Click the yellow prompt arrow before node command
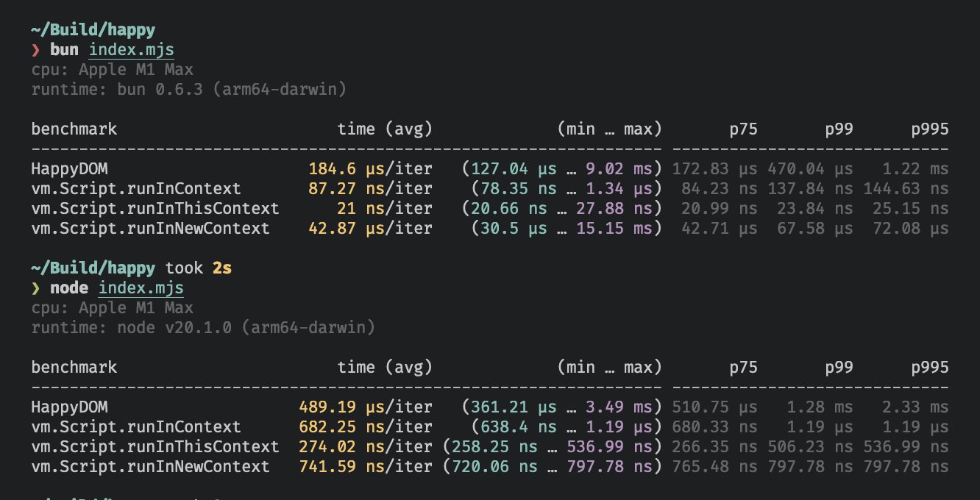The height and width of the screenshot is (500, 980). pyautogui.click(x=35, y=287)
